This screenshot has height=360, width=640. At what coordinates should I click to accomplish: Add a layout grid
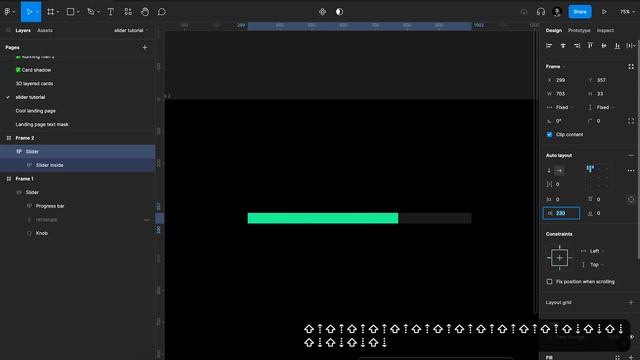pyautogui.click(x=631, y=302)
